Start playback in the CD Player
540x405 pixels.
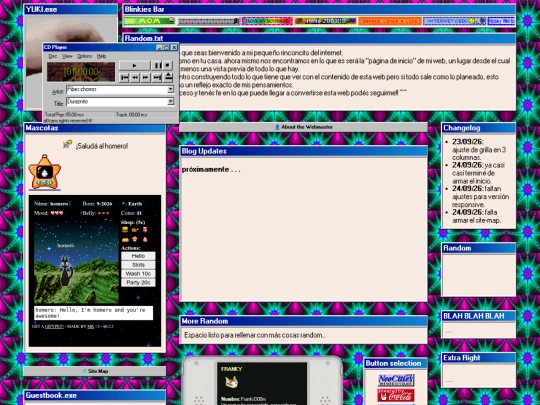(x=135, y=65)
